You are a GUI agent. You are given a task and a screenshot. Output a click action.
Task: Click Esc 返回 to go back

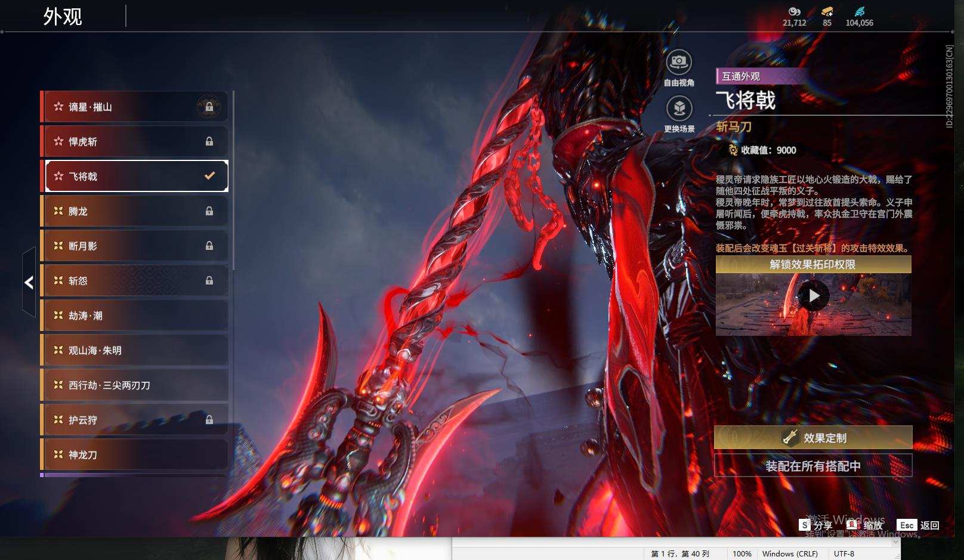[x=918, y=525]
